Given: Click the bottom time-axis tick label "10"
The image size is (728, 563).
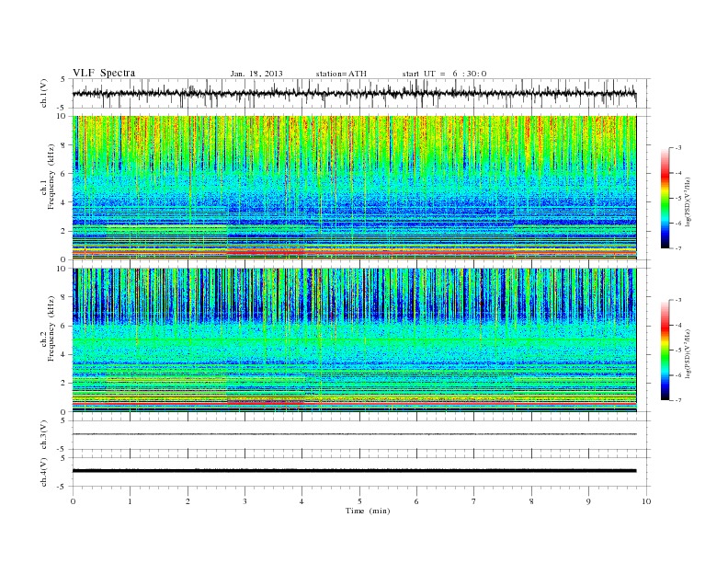Looking at the screenshot, I should coord(646,501).
